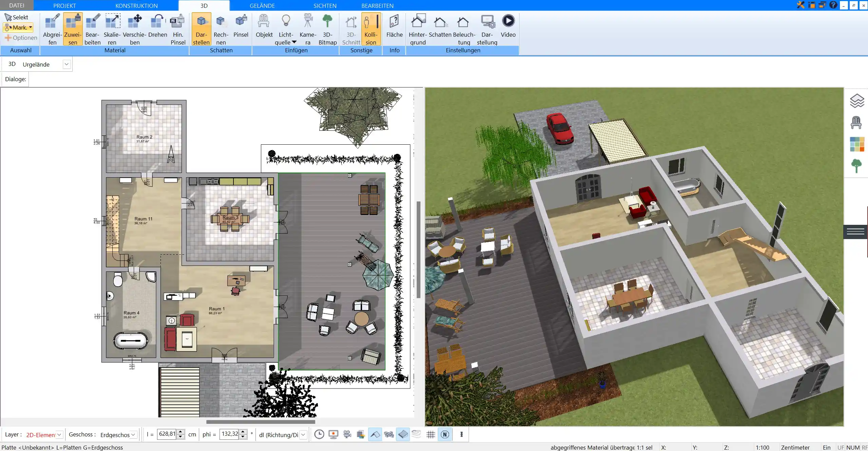Increase the length l stepper value
Image resolution: width=868 pixels, height=451 pixels.
pyautogui.click(x=181, y=432)
